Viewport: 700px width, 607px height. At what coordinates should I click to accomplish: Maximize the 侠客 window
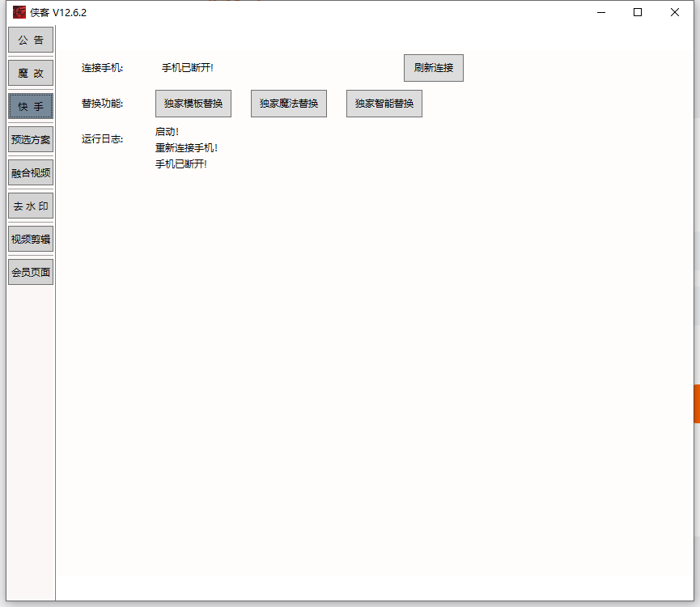(x=638, y=12)
